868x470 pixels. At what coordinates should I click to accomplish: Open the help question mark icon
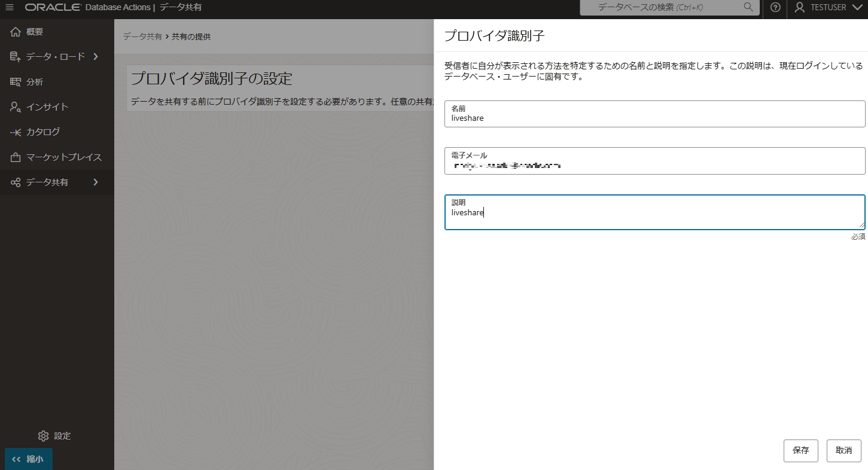coord(775,8)
